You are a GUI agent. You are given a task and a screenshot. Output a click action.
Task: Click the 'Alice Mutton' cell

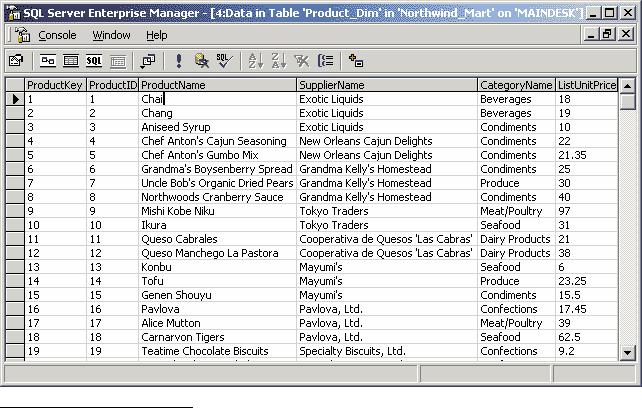point(217,323)
